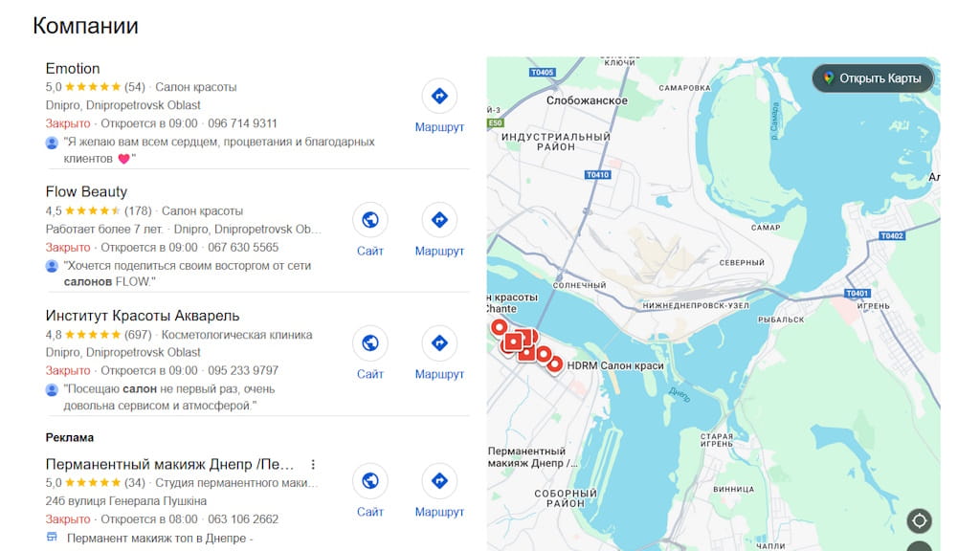Open the Flow Beauty website globe icon
This screenshot has width=980, height=551.
(x=370, y=220)
